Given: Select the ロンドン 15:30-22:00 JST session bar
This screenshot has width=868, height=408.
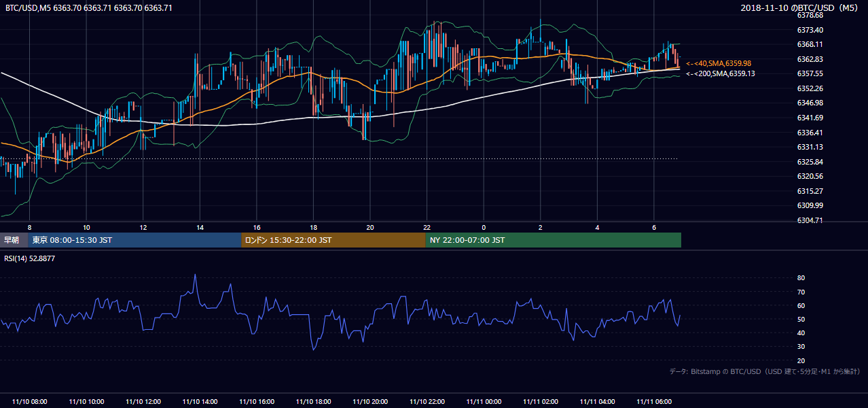Looking at the screenshot, I should click(x=333, y=240).
